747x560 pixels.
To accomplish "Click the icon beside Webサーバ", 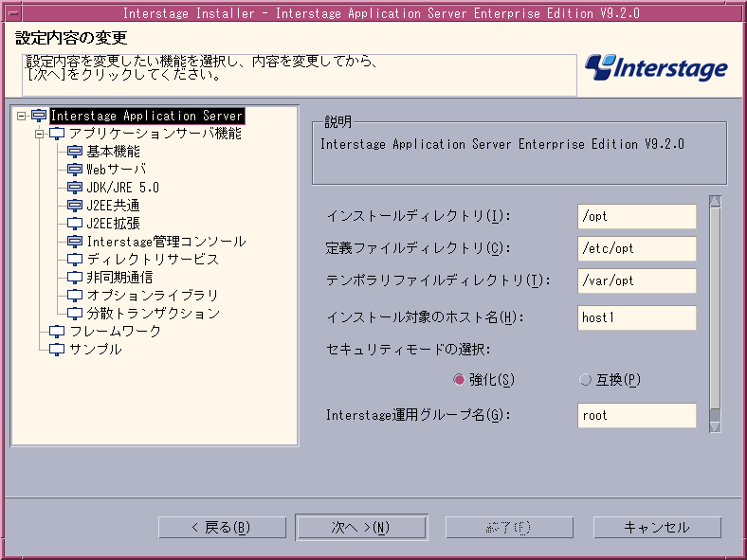I will 75,170.
